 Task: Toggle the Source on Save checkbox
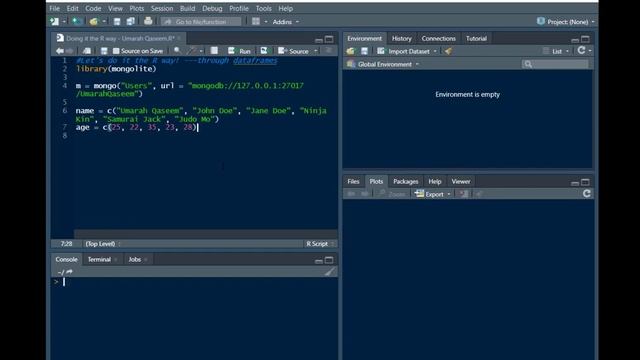(116, 51)
